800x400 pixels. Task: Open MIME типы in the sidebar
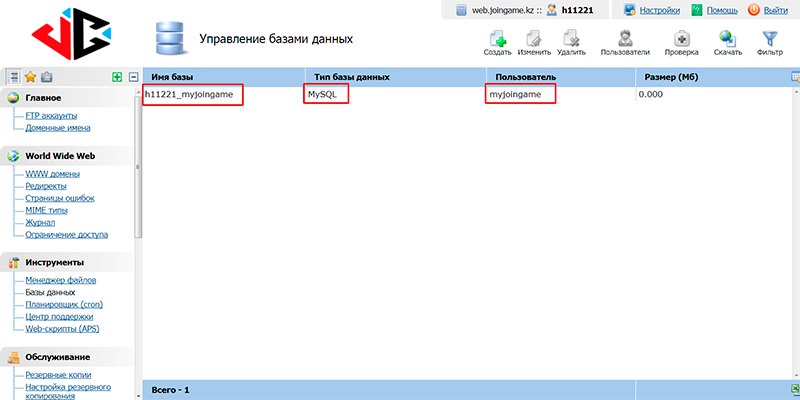46,210
